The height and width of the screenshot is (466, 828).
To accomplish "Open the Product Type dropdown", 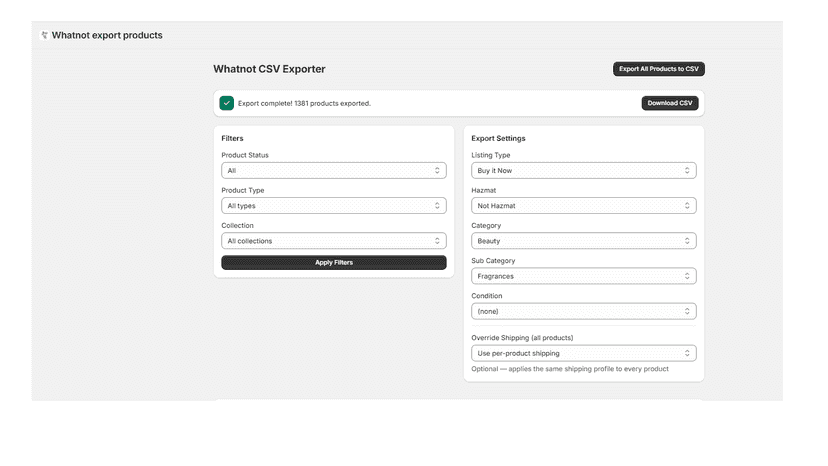I will [334, 206].
